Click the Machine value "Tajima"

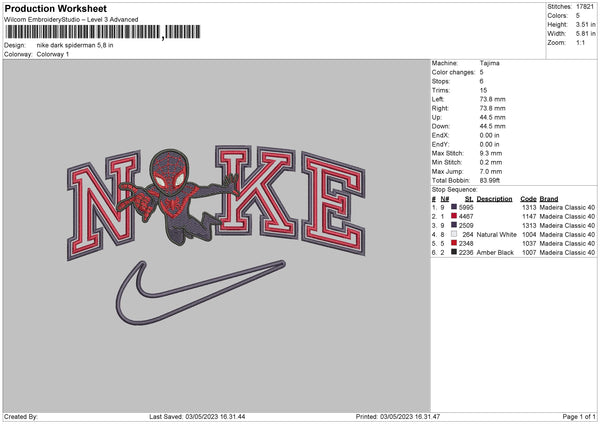click(489, 63)
